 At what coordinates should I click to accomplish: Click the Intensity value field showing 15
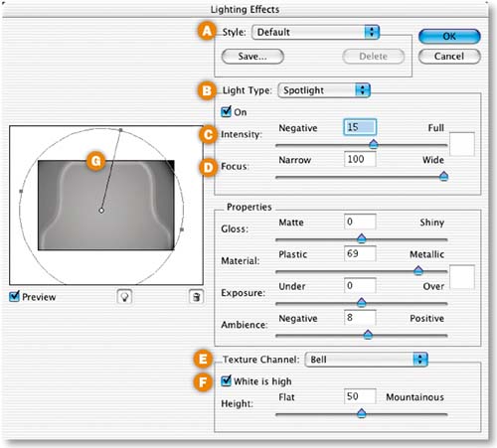(x=360, y=127)
